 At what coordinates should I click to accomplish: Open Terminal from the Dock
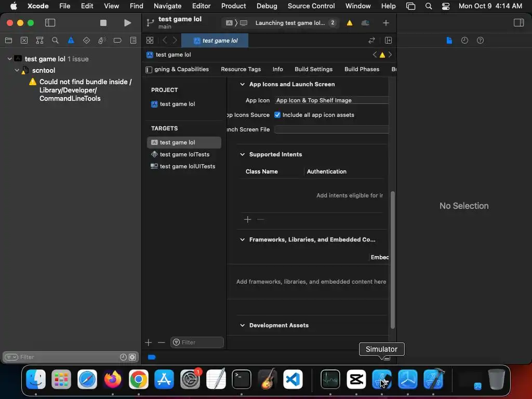coord(241,379)
